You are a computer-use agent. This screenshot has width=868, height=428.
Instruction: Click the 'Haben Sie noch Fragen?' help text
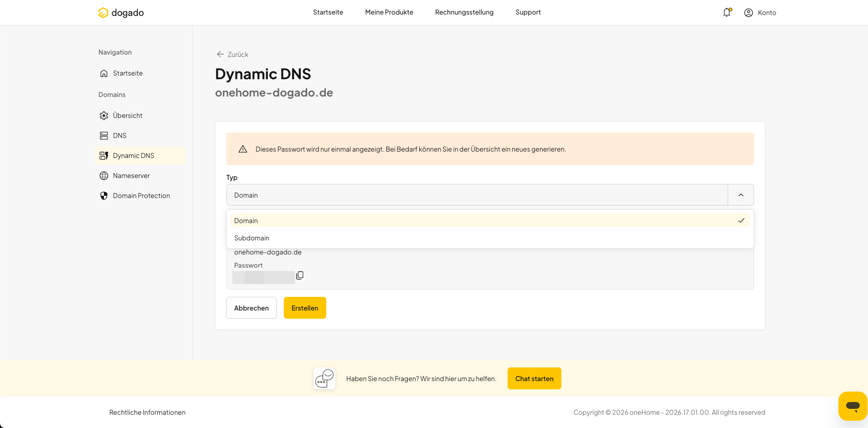coord(421,379)
